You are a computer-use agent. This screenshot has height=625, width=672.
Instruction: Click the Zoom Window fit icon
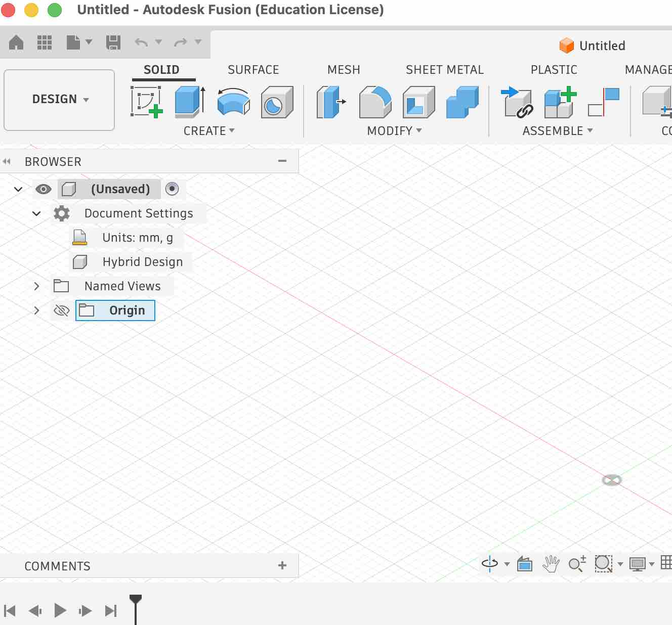click(603, 563)
